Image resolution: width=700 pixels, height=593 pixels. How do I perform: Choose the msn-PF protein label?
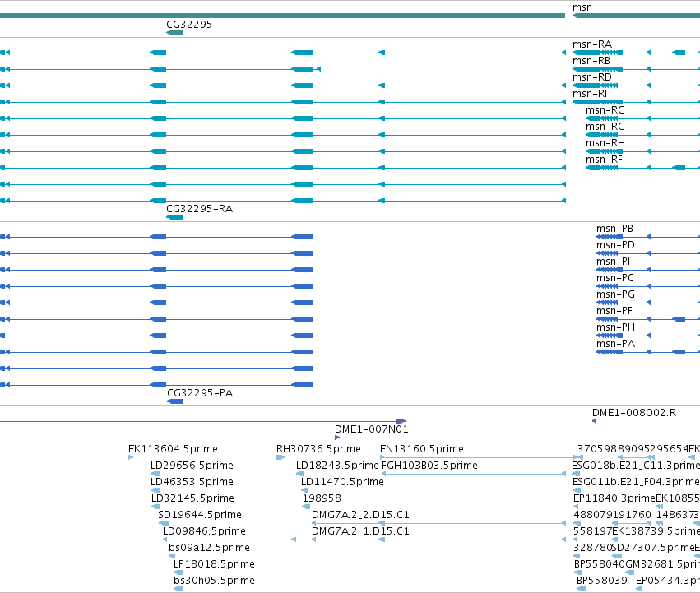coord(614,311)
